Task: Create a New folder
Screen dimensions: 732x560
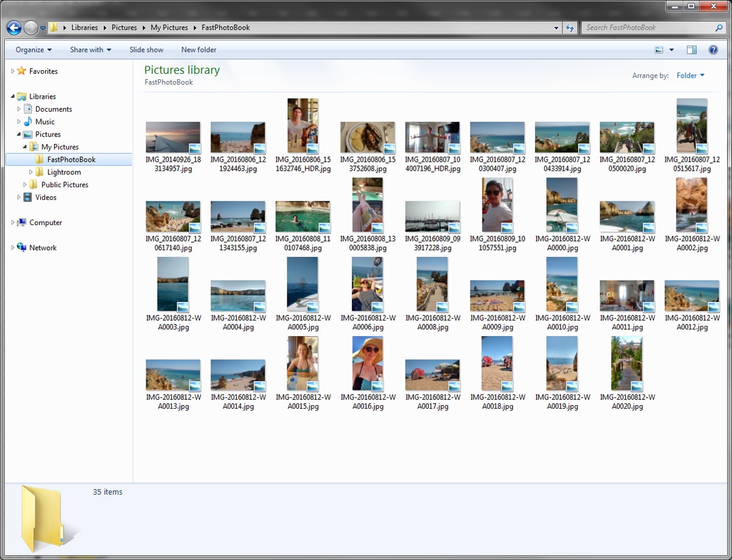Action: point(199,50)
